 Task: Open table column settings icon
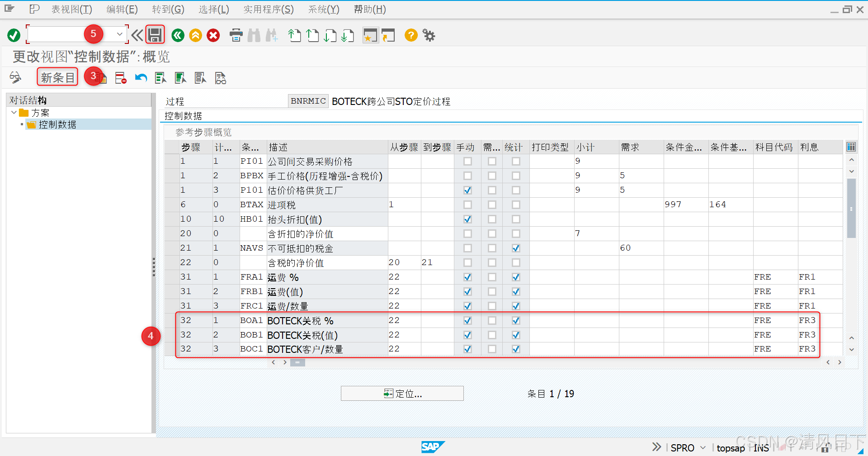click(851, 147)
